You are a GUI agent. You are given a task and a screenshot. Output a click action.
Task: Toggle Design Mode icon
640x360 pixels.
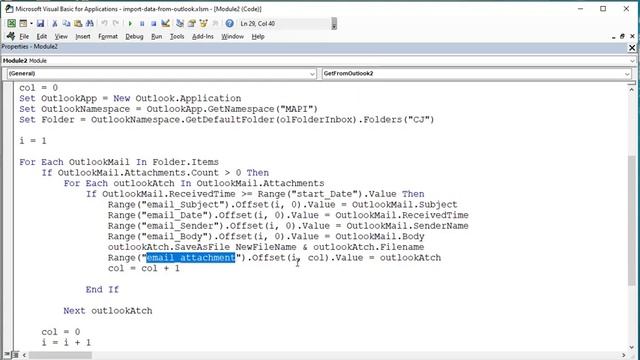coord(165,24)
